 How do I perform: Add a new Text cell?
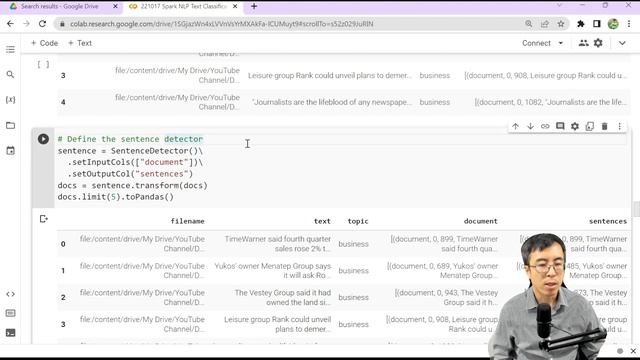[x=80, y=43]
